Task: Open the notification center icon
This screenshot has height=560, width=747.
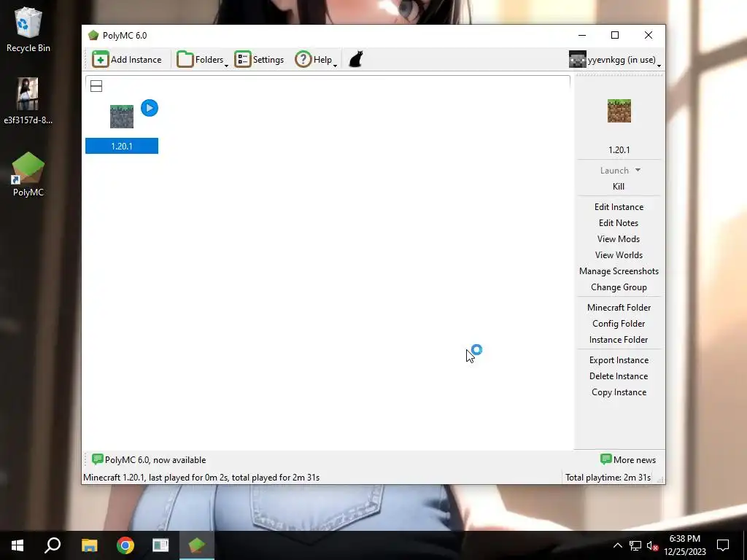Action: coord(723,545)
